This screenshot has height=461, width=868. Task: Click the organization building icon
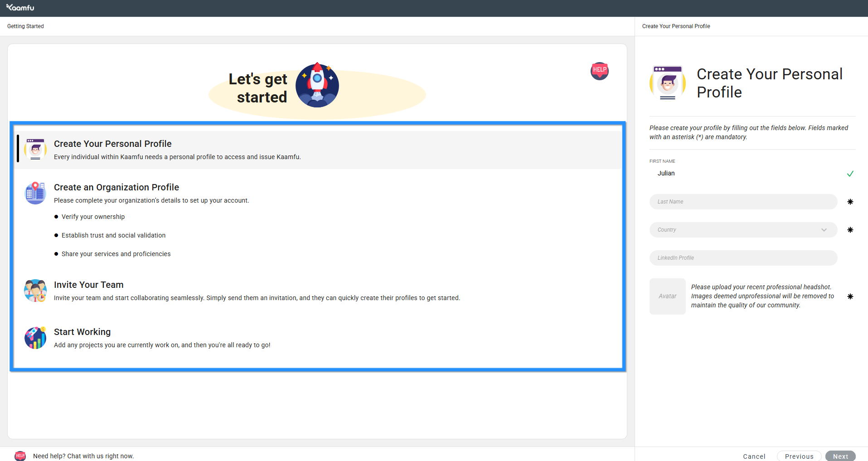click(x=35, y=193)
